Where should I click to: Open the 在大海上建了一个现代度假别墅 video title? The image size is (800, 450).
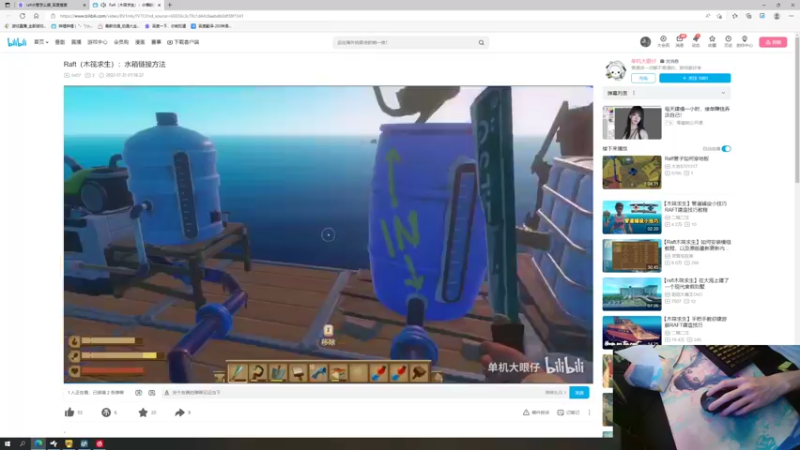[696, 284]
